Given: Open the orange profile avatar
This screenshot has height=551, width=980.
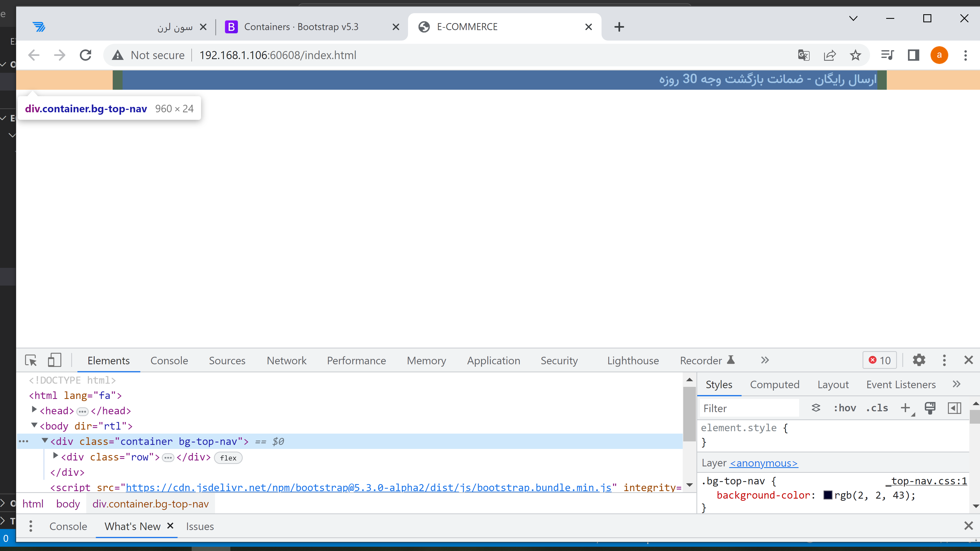Looking at the screenshot, I should [x=939, y=55].
